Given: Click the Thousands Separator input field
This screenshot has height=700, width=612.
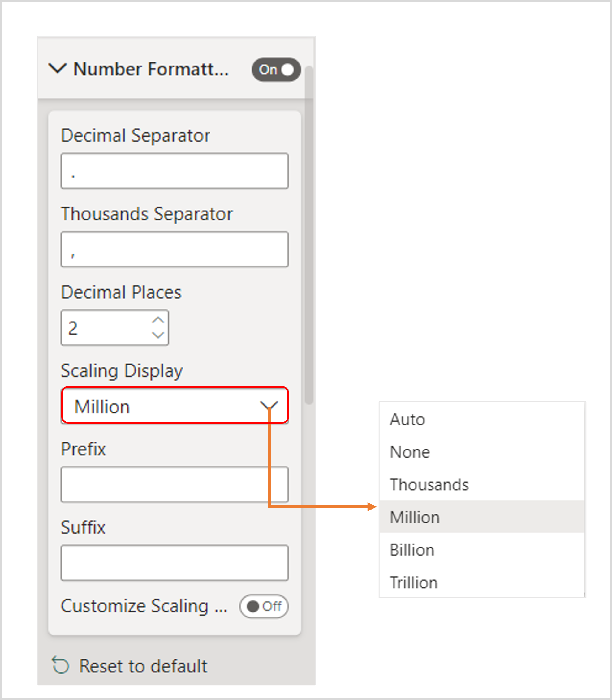Looking at the screenshot, I should (175, 249).
